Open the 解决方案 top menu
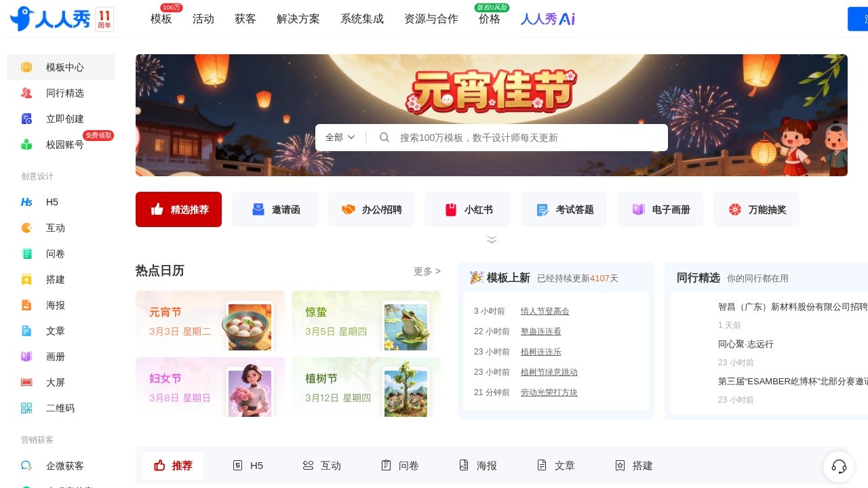This screenshot has width=868, height=488. coord(298,19)
